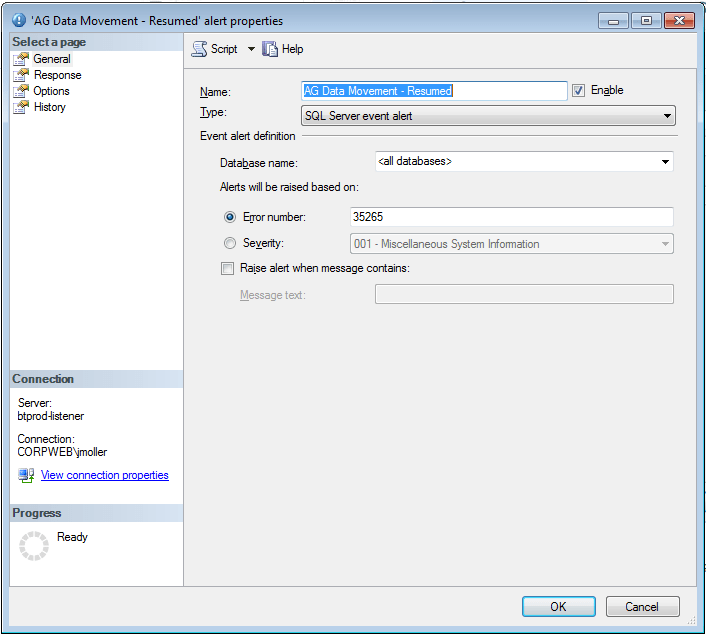Open the History page icon

(21, 107)
